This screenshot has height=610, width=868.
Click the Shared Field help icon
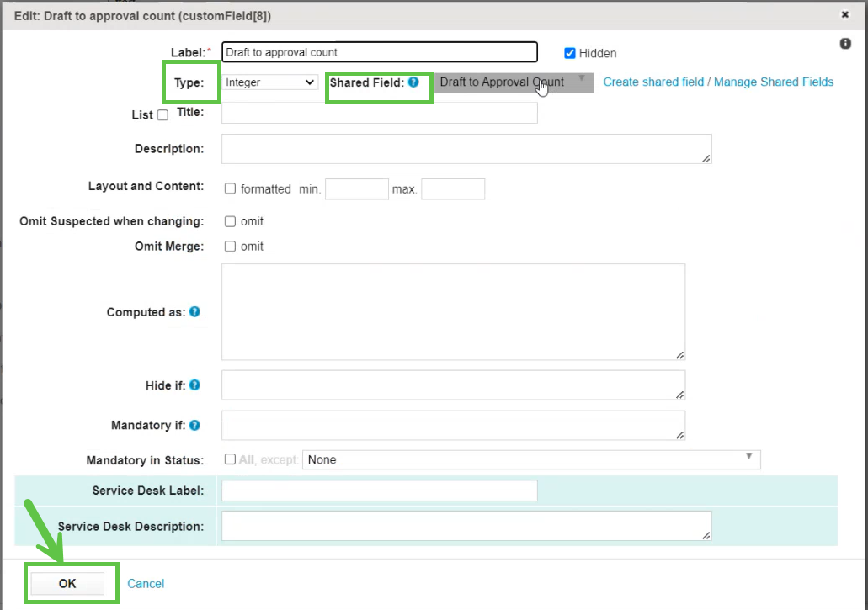pos(413,82)
